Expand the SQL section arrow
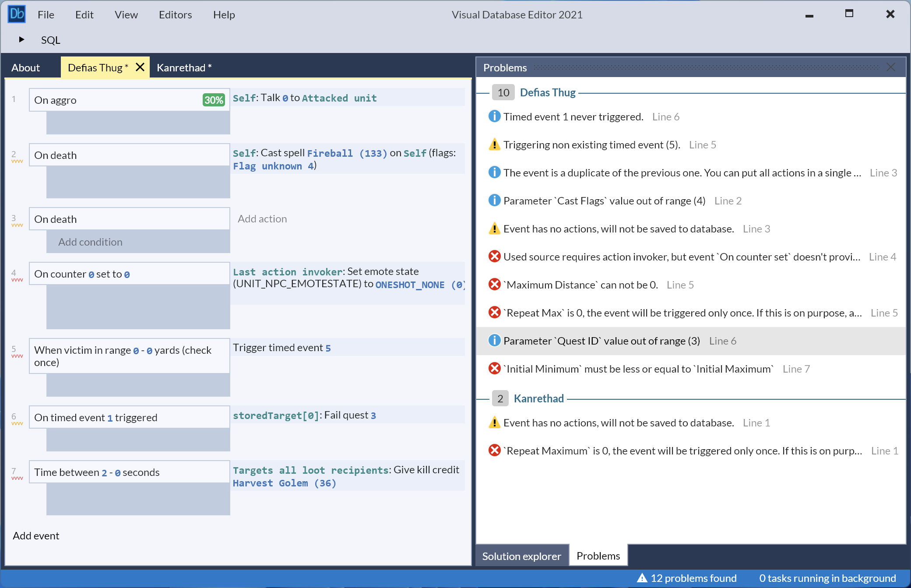The image size is (911, 588). [x=21, y=39]
